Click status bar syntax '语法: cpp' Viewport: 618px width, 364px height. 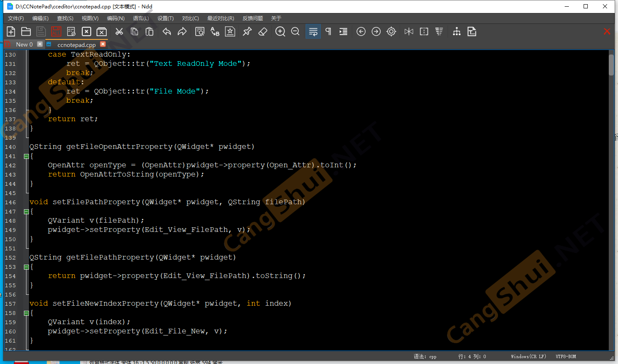pyautogui.click(x=425, y=356)
